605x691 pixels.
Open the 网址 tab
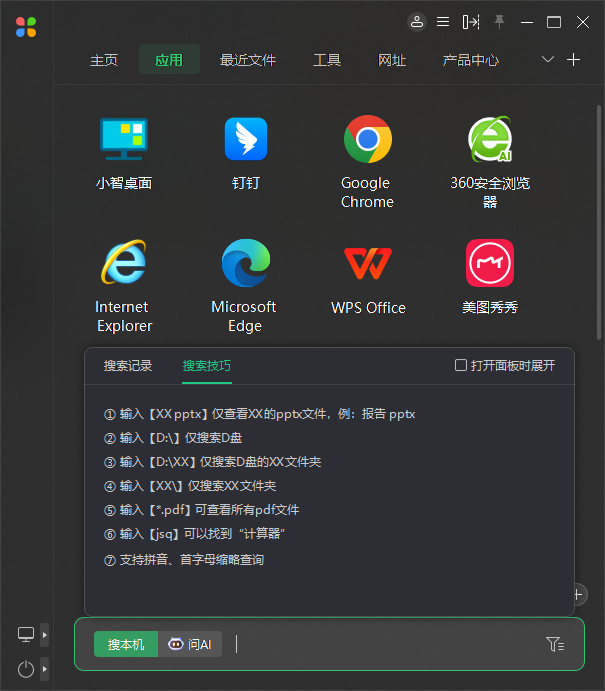(392, 59)
